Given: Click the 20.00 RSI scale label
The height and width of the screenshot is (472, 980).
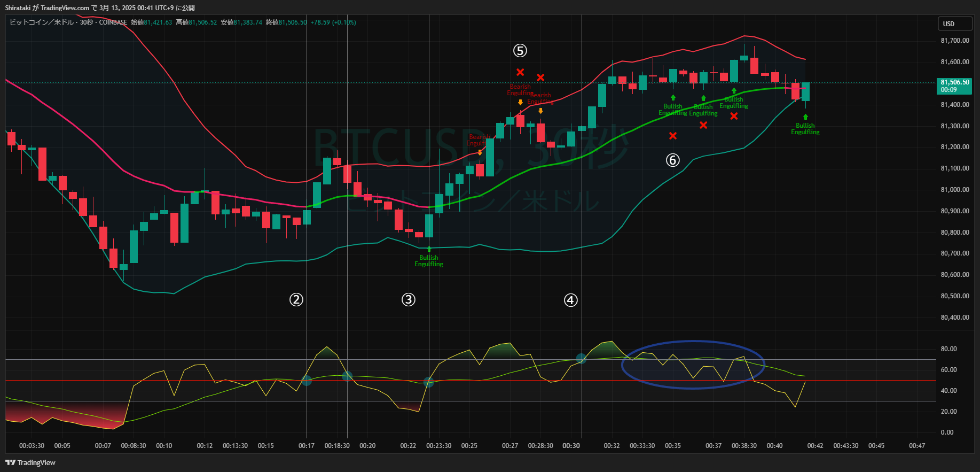Looking at the screenshot, I should (948, 412).
